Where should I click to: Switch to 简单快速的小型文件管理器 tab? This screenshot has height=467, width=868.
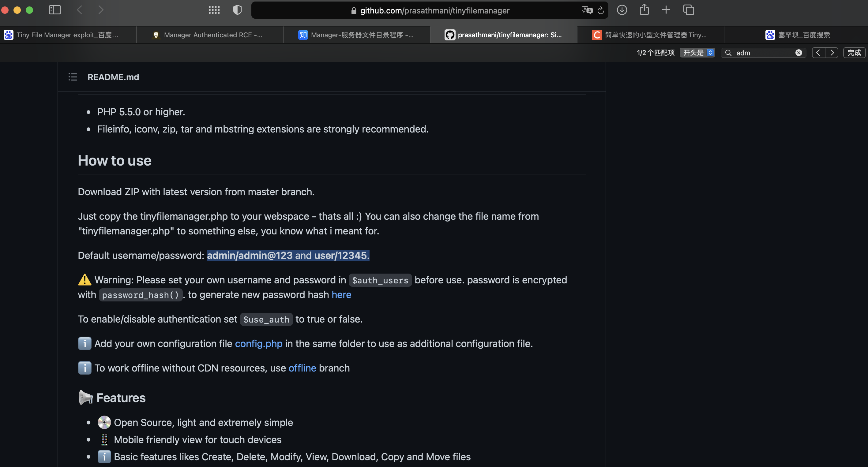click(650, 35)
